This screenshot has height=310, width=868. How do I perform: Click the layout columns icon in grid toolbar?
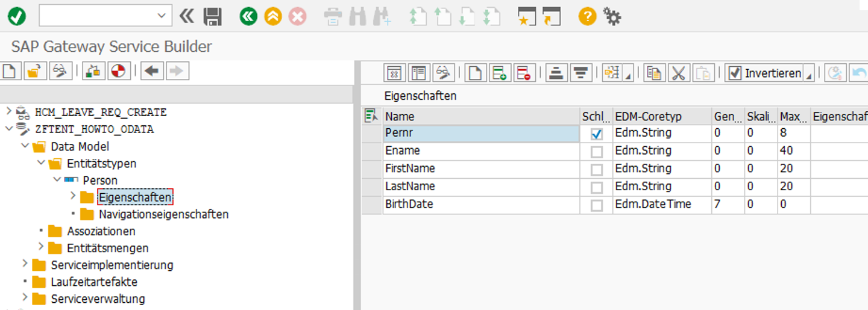click(x=419, y=73)
